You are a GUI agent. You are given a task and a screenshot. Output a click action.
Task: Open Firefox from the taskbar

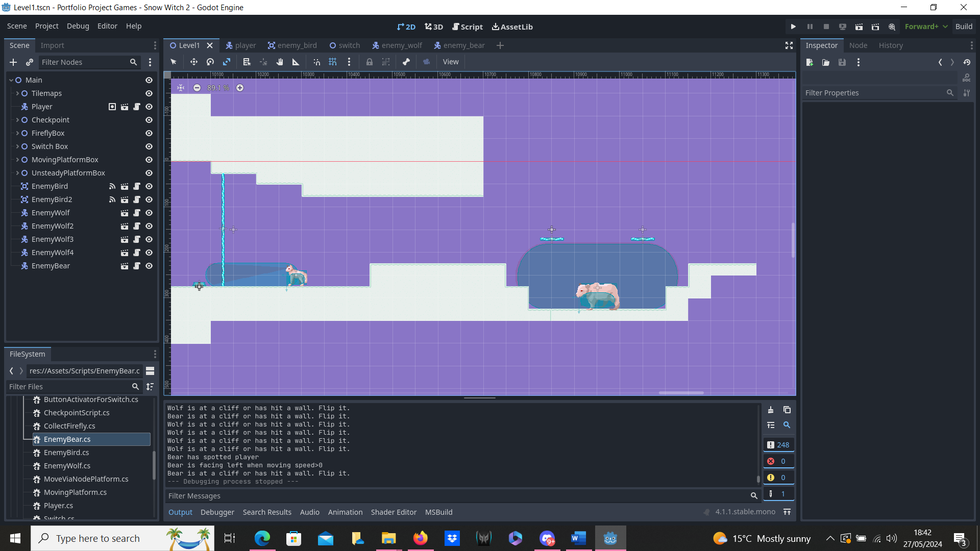(420, 538)
